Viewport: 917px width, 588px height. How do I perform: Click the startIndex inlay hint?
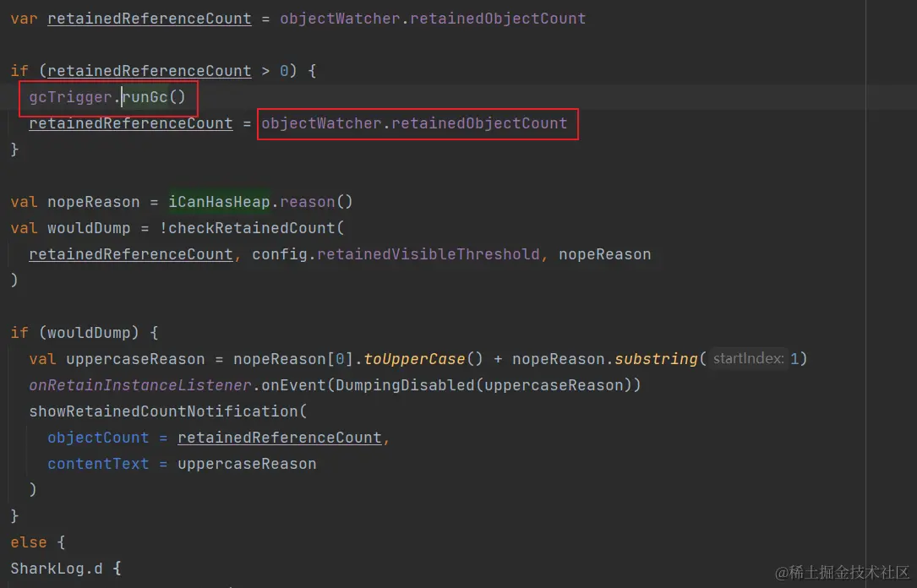tap(749, 358)
